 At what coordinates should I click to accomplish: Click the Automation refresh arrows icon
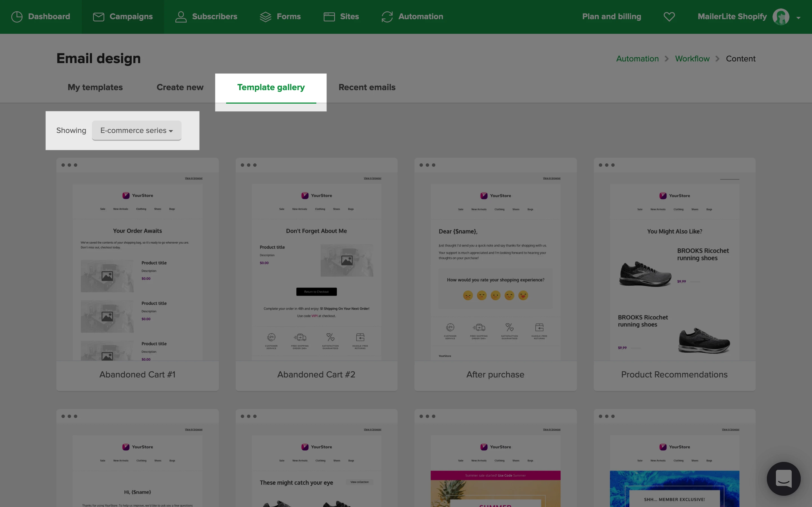387,17
